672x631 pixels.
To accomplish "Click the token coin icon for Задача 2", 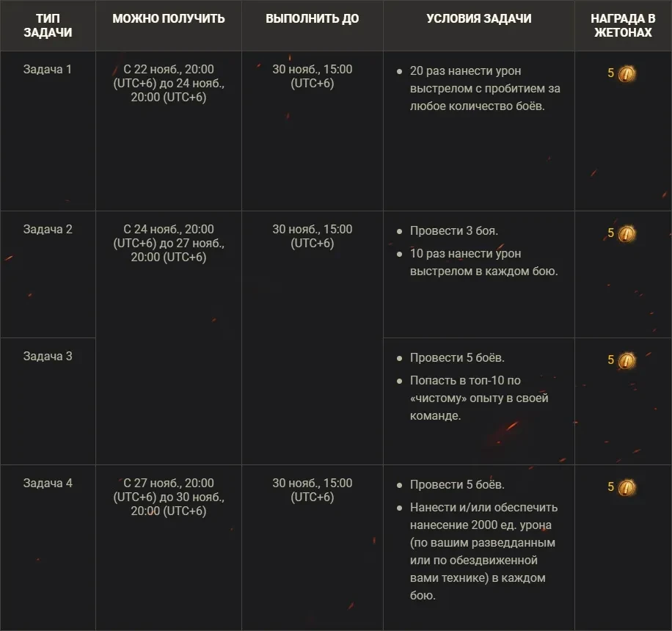I will [x=627, y=234].
